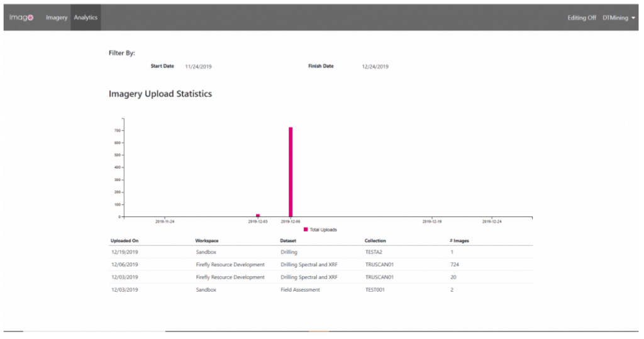The height and width of the screenshot is (339, 644).
Task: Click the Imago logo
Action: (21, 18)
